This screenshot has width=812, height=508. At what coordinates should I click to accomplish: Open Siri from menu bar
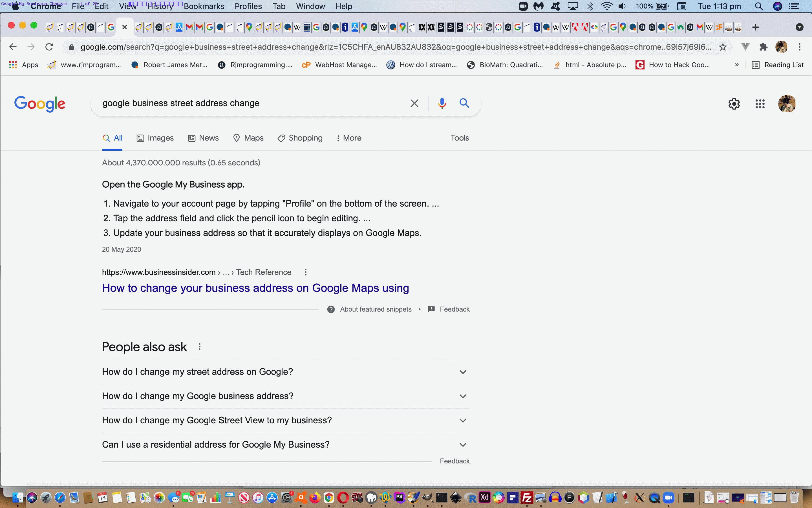tap(777, 6)
